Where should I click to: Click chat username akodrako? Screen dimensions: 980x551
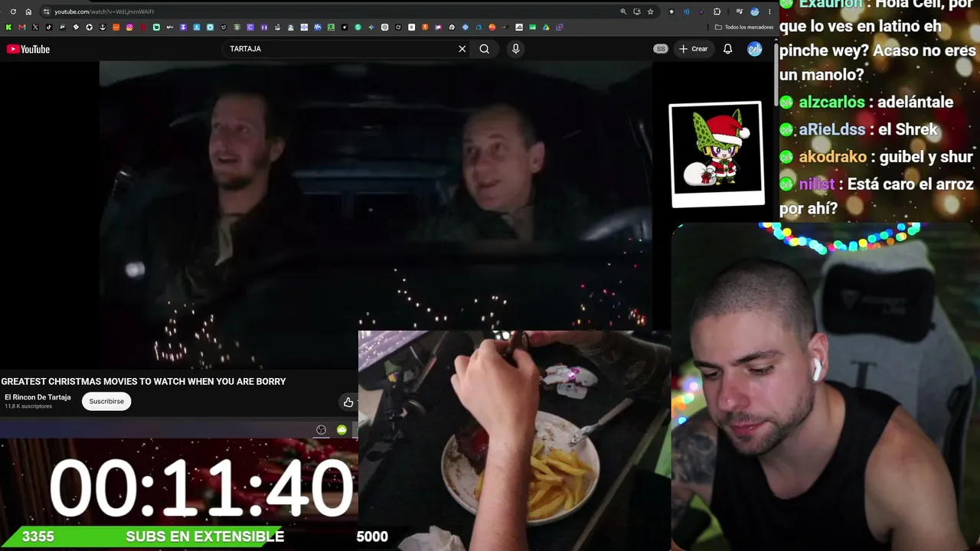tap(833, 157)
